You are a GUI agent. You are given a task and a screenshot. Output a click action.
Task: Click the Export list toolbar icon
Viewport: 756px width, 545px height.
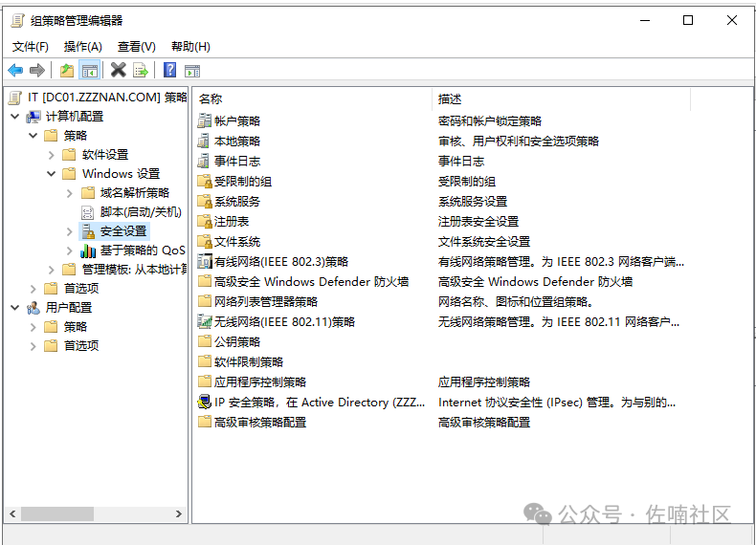[141, 71]
